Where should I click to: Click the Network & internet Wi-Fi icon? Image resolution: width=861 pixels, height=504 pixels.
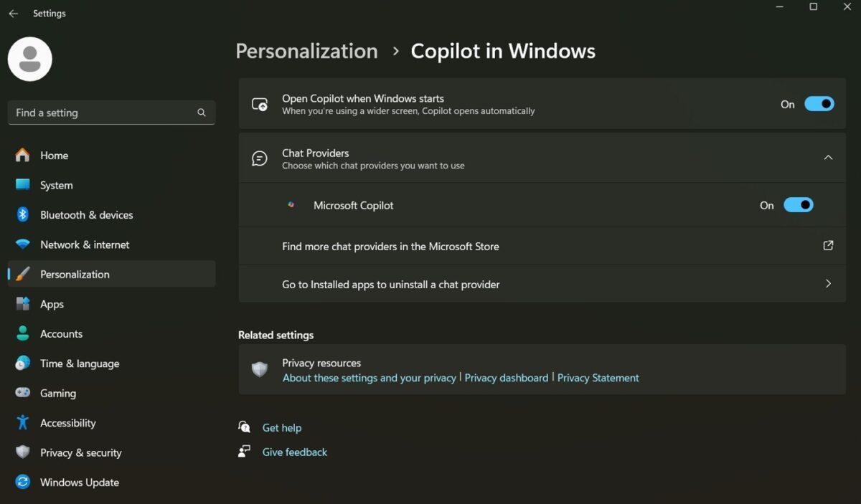tap(23, 244)
